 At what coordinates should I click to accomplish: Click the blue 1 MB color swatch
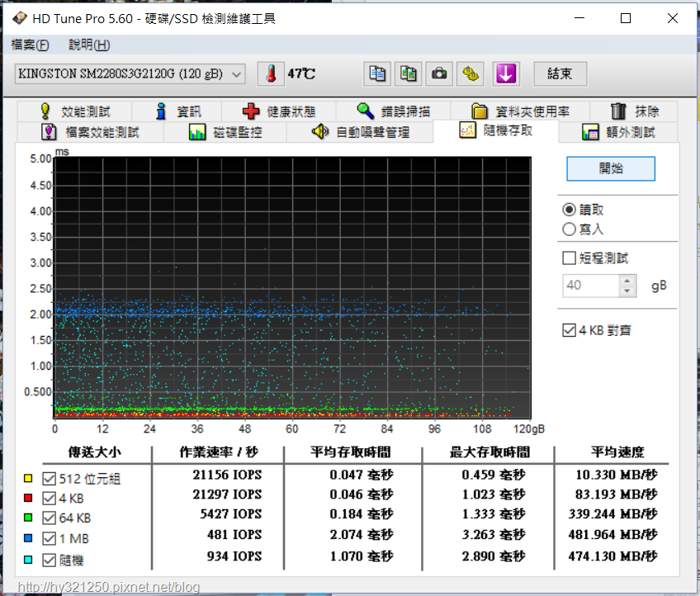28,538
